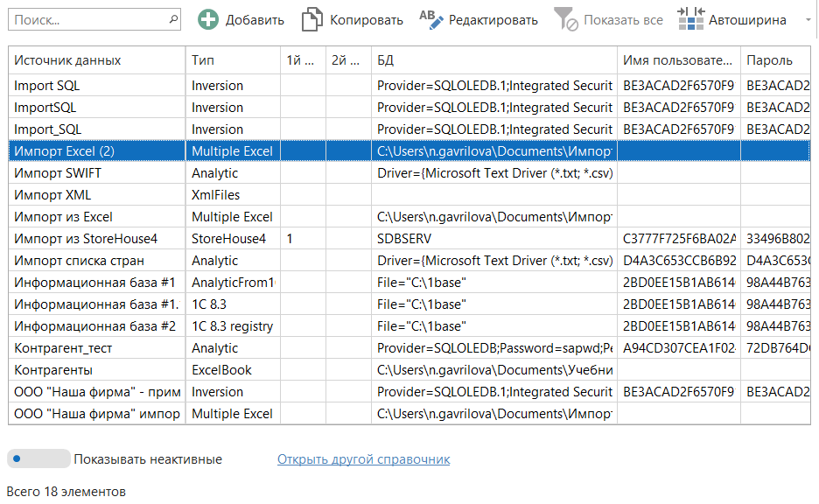
Task: Click into the Поиск search field
Action: [87, 18]
